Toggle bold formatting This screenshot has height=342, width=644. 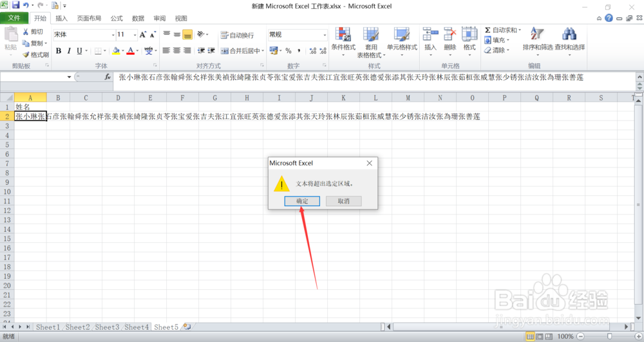pos(59,50)
